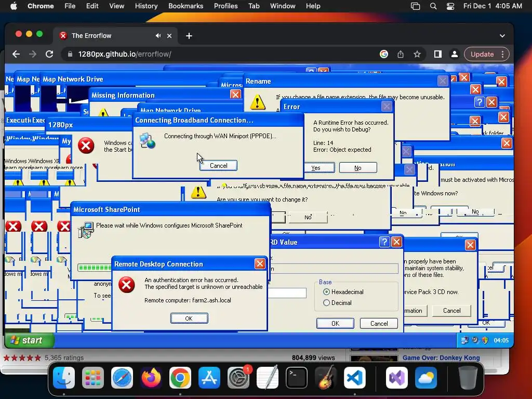
Task: Open the Bookmarks menu
Action: click(x=185, y=6)
